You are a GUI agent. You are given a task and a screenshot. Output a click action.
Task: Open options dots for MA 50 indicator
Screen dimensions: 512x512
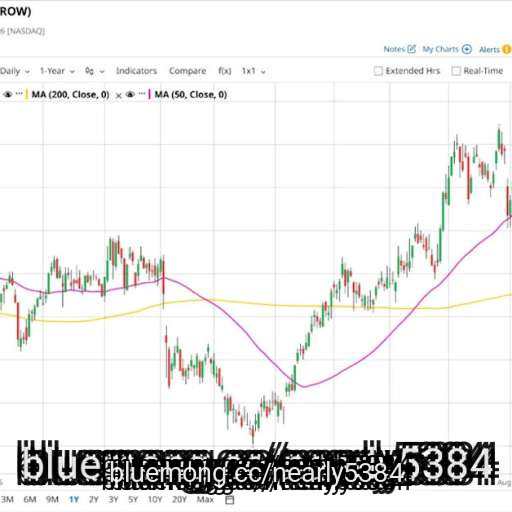142,94
